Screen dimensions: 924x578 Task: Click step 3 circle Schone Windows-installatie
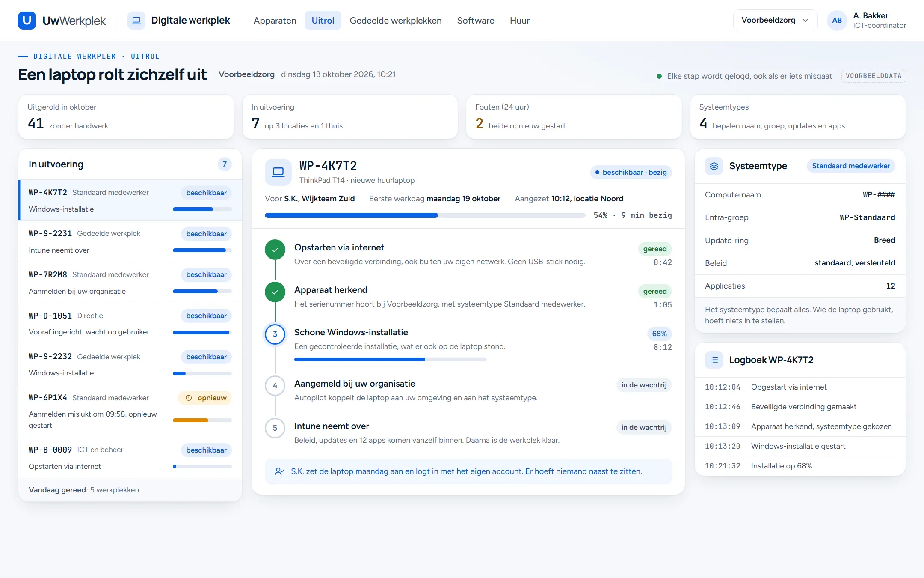point(275,334)
